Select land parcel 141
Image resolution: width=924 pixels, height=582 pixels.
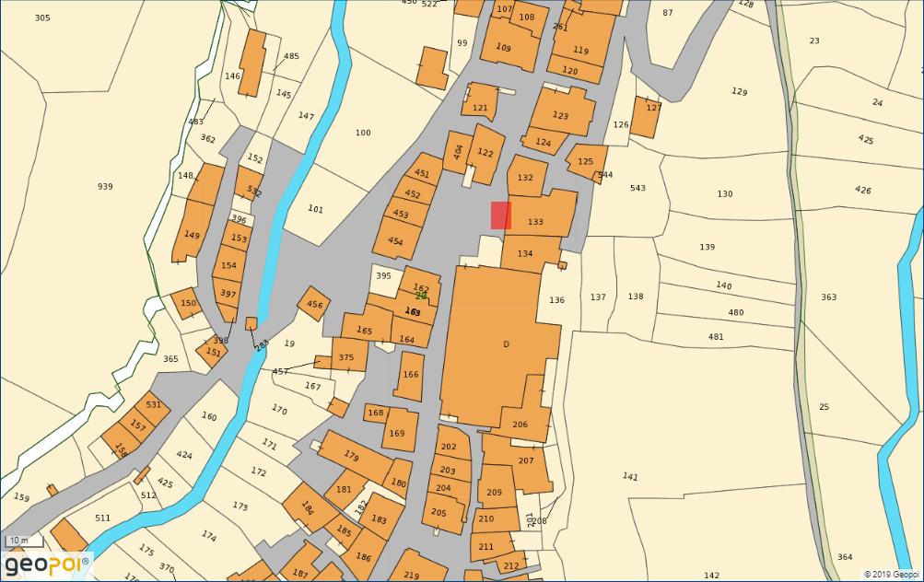[630, 476]
